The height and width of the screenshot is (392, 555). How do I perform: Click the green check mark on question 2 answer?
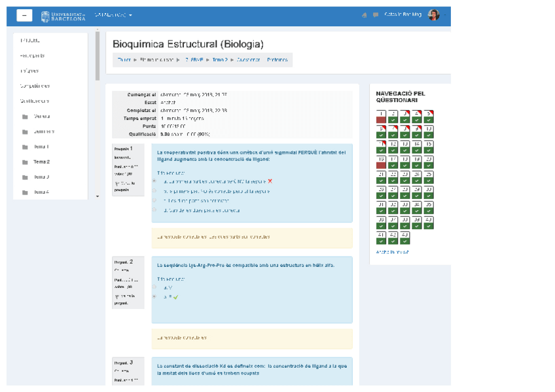[x=175, y=297]
